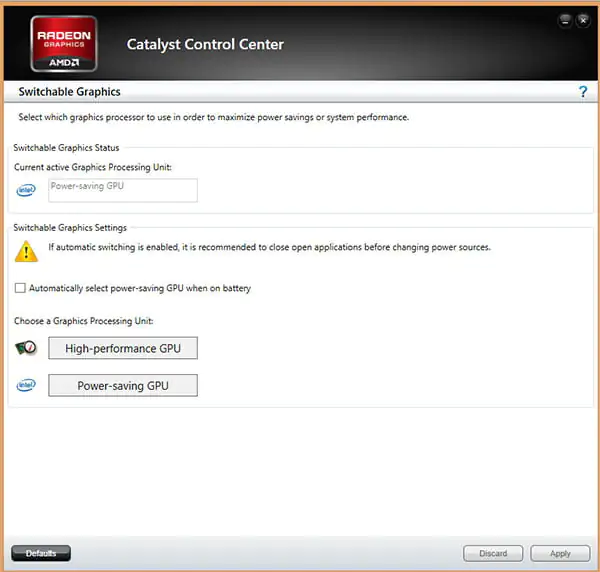Restore settings with the Defaults button
600x572 pixels.
(x=41, y=553)
